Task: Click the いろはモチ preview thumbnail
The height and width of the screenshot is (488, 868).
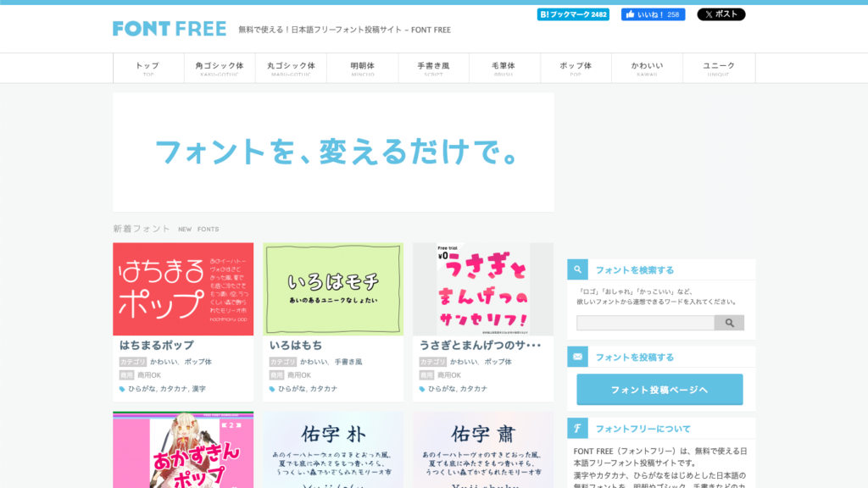Action: point(332,289)
